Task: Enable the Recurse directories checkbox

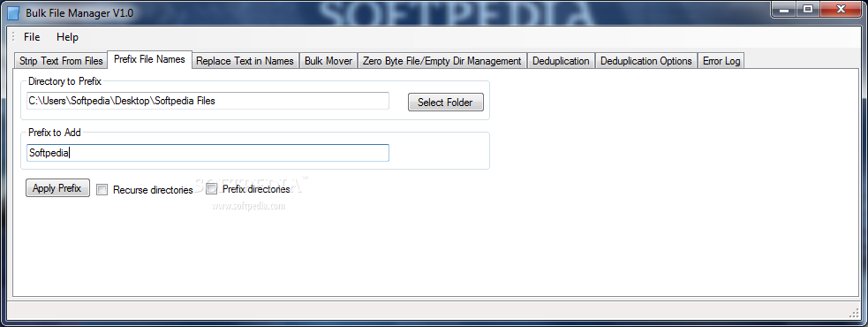Action: coord(102,190)
